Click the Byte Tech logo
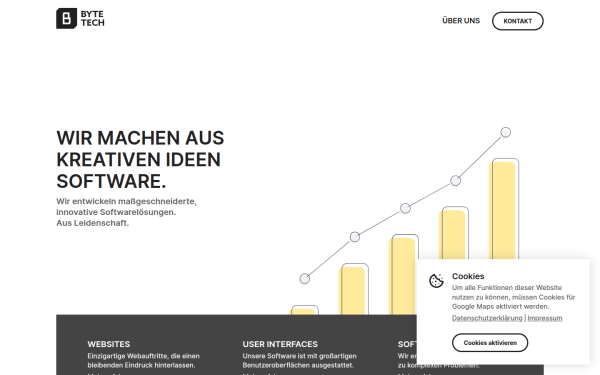Image resolution: width=600 pixels, height=375 pixels. 80,18
